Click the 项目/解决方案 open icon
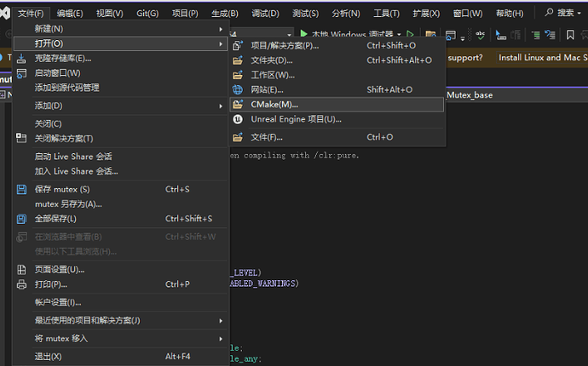588x366 pixels. pos(238,46)
